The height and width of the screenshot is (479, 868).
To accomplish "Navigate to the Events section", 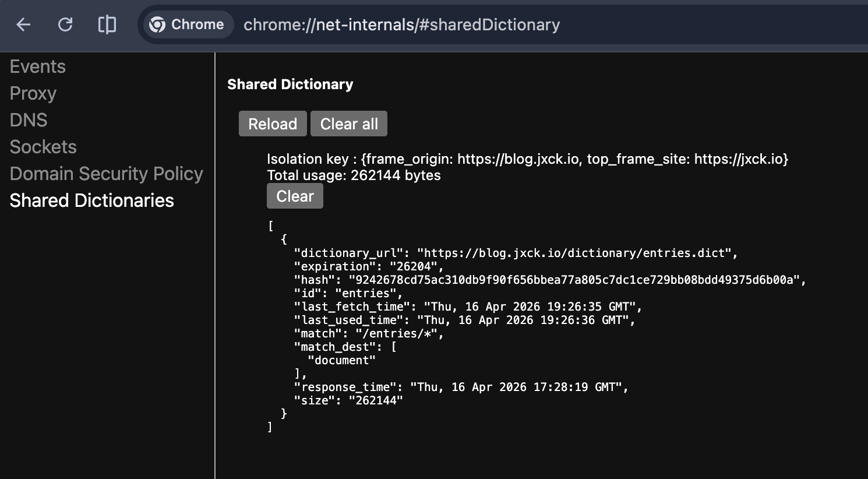I will 37,66.
